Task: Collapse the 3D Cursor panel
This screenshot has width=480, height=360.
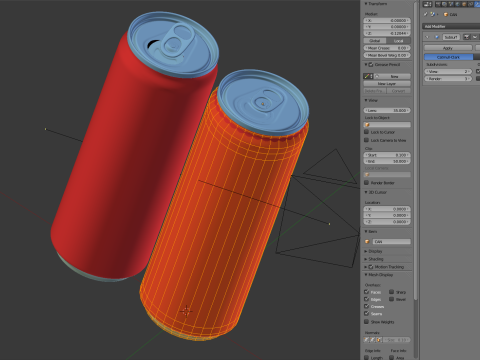Action: 366,192
